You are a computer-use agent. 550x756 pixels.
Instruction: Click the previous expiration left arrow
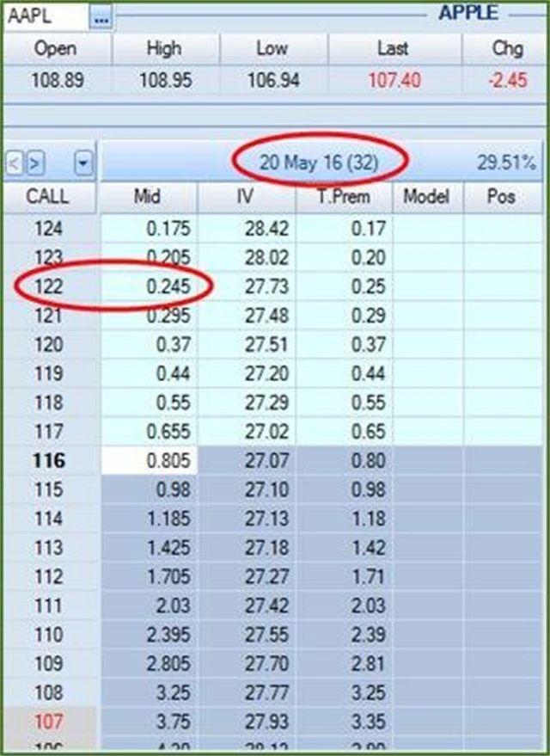click(15, 161)
